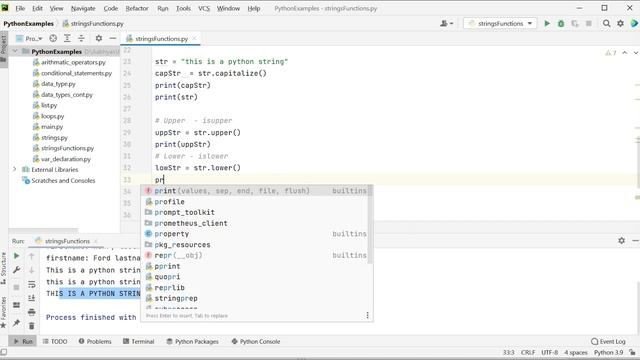Collapse the PythonExamples project folder

pyautogui.click(x=15, y=51)
